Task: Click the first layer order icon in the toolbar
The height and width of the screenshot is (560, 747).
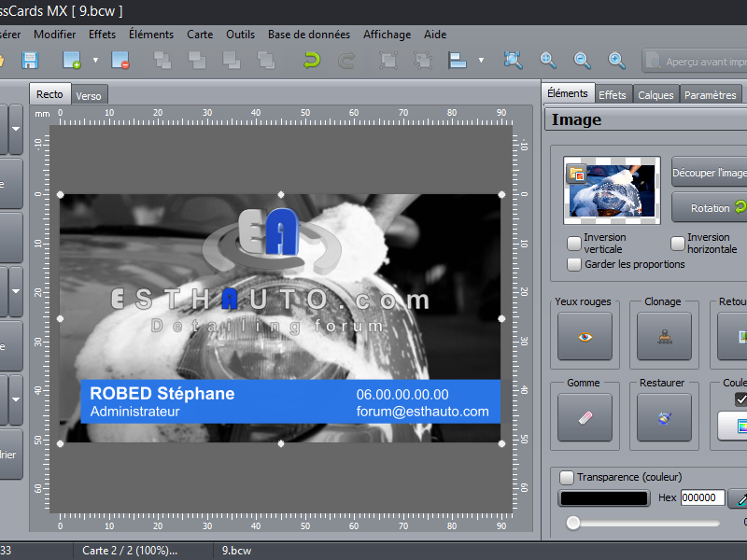Action: 162,61
